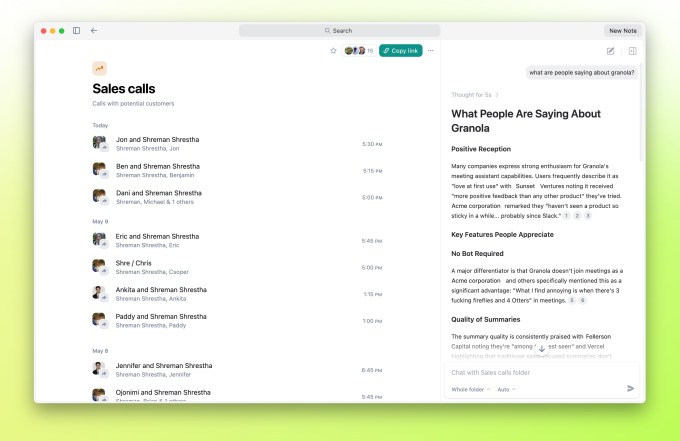The image size is (680, 441).
Task: Focus the 'Chat with Sales calls folder' input
Action: tap(538, 372)
